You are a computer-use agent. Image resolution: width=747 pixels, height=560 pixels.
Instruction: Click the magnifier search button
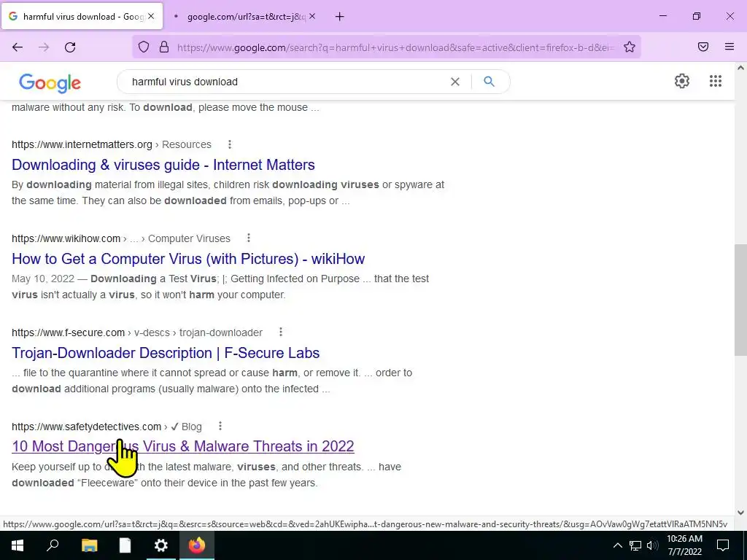point(489,82)
